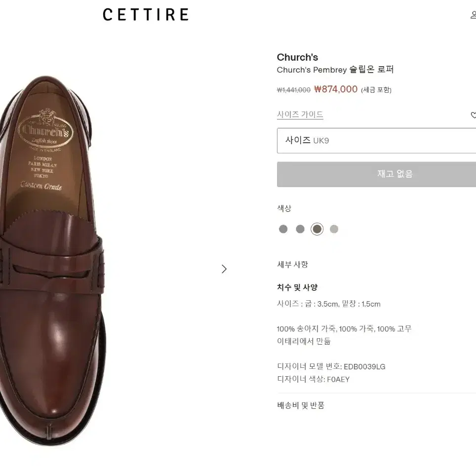Show the next product image arrow

[224, 269]
